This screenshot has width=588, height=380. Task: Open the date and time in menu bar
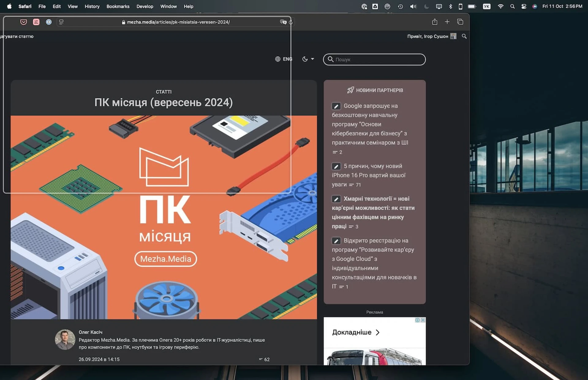(x=562, y=6)
